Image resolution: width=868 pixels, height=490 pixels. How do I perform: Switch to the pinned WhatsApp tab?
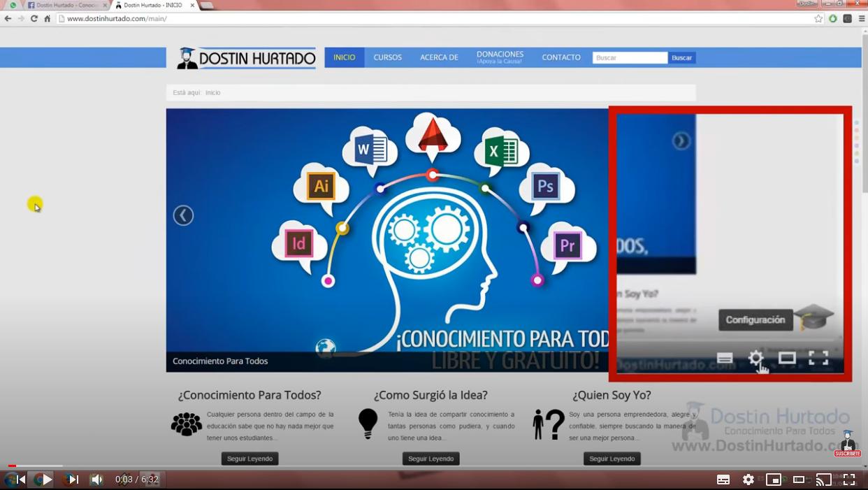pyautogui.click(x=13, y=6)
